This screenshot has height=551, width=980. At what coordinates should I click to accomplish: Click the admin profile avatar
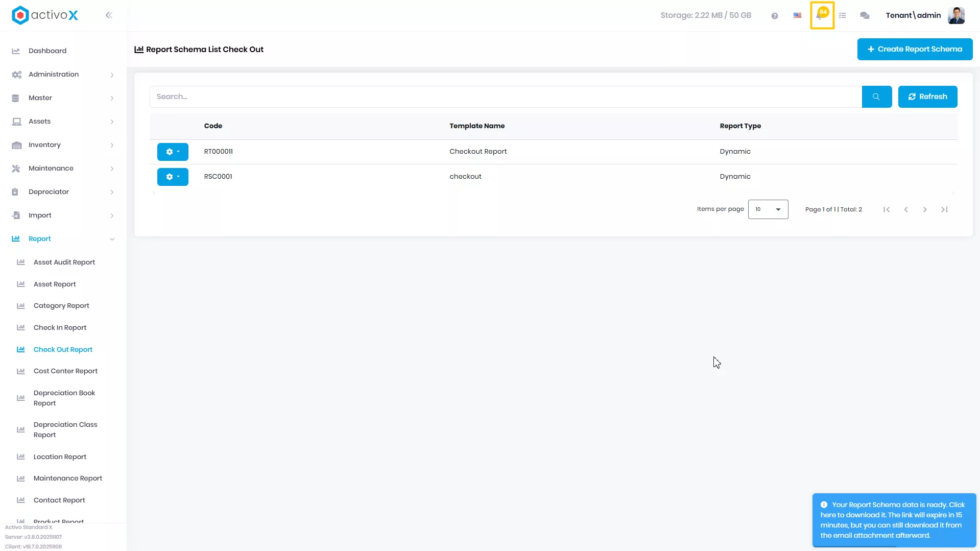point(956,15)
